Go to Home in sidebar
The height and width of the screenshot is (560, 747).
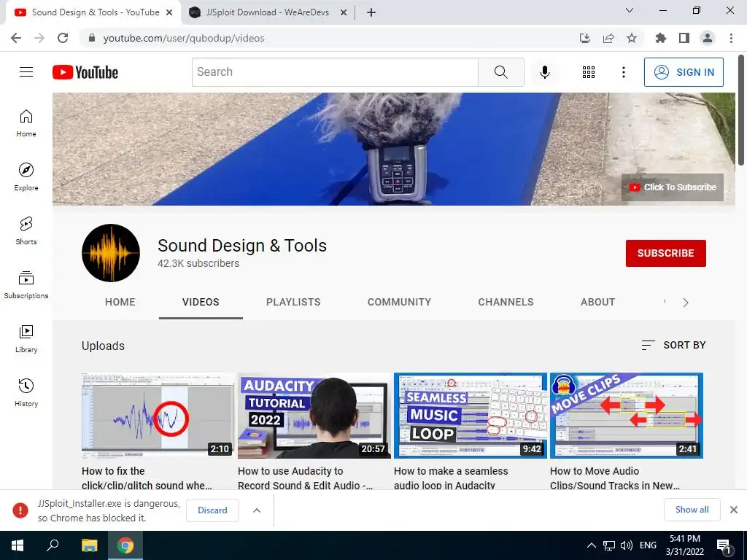(26, 123)
